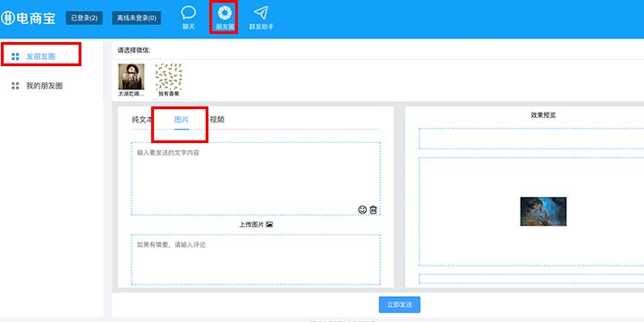Choose the WeChat account 太湖吃鸡
Screen dimensions: 644x322
coord(131,80)
